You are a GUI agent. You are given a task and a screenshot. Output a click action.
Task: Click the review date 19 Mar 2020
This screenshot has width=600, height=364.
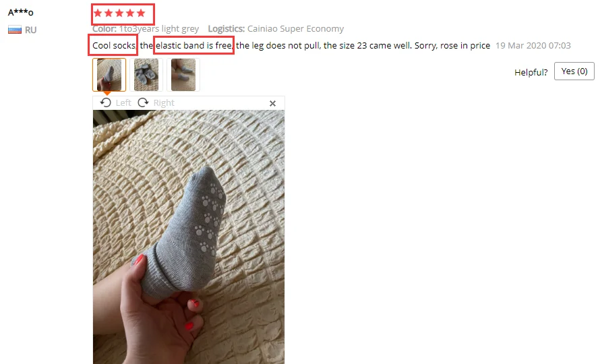(533, 46)
